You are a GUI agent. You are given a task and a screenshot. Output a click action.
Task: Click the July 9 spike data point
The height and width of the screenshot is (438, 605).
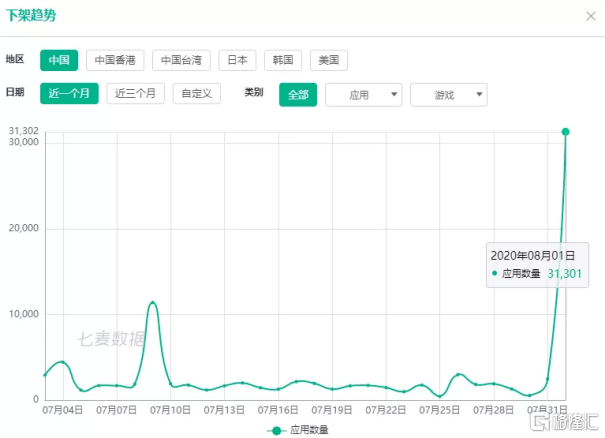tap(153, 303)
